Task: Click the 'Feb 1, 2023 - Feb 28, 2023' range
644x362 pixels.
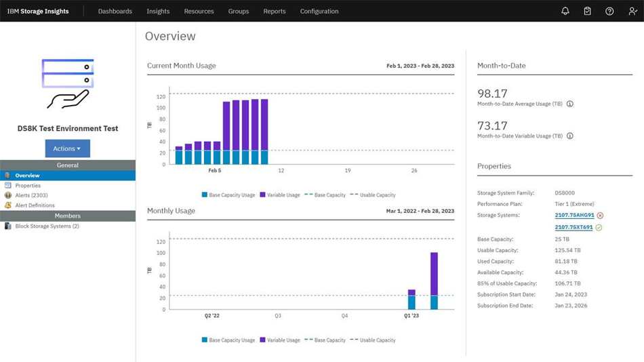Action: pos(420,66)
